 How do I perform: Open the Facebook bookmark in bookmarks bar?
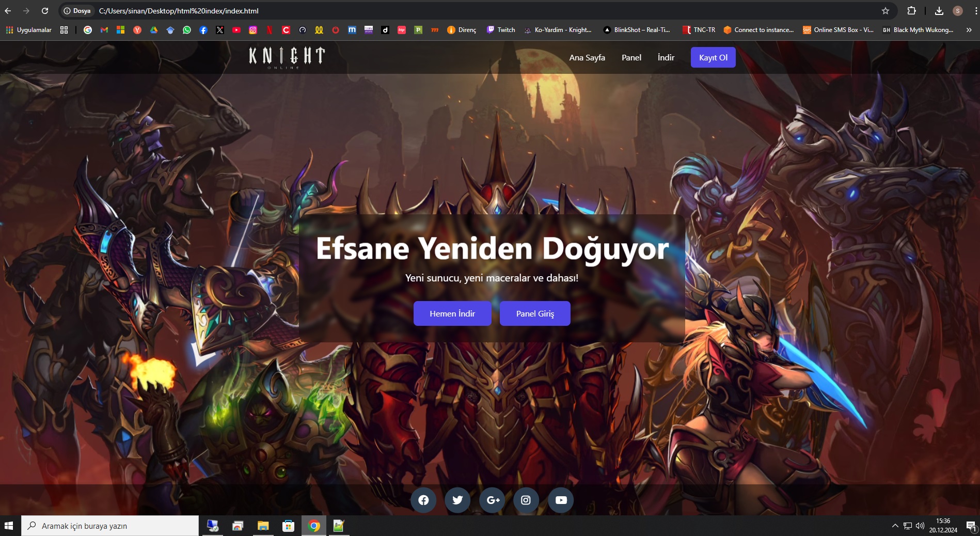203,30
